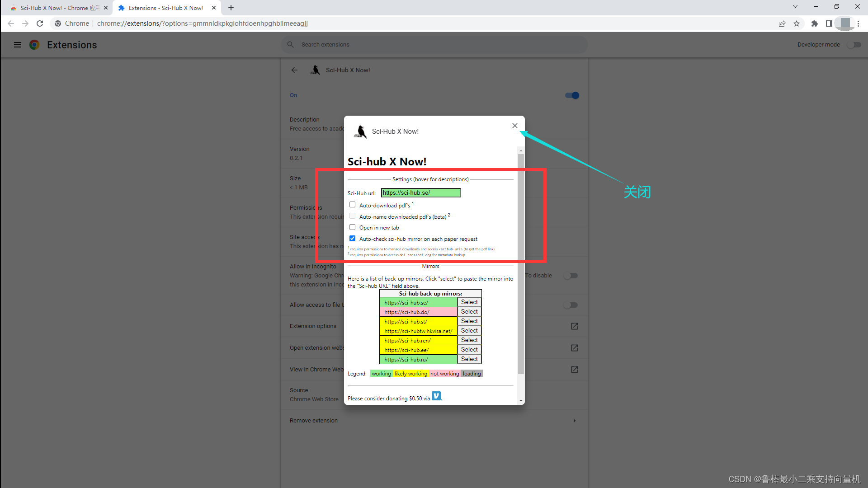Close the Sci-Hub X Now! options dialog
Image resolution: width=868 pixels, height=488 pixels.
coord(514,126)
